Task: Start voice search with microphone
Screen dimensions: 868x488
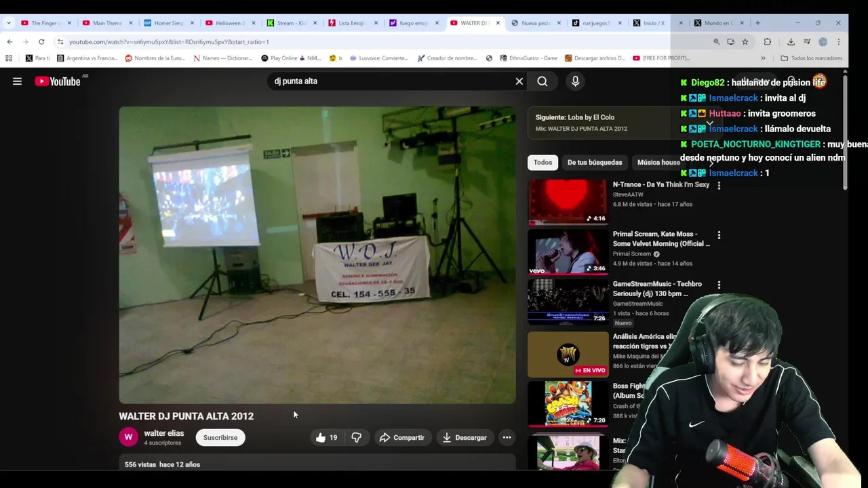Action: pos(575,81)
